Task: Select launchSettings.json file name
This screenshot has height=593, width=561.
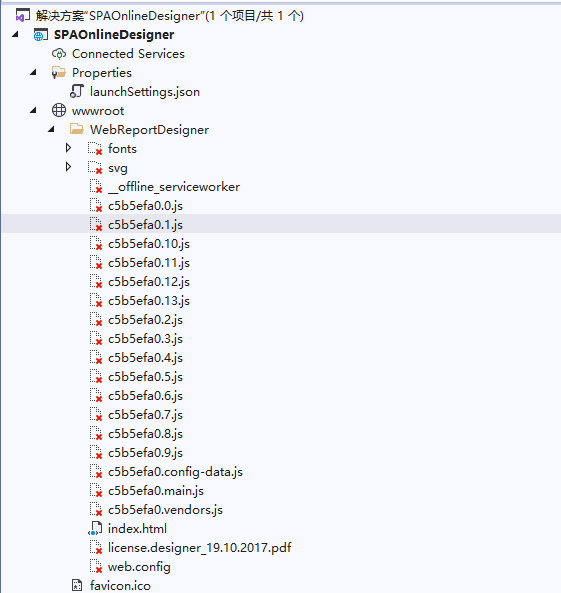Action: click(x=145, y=92)
